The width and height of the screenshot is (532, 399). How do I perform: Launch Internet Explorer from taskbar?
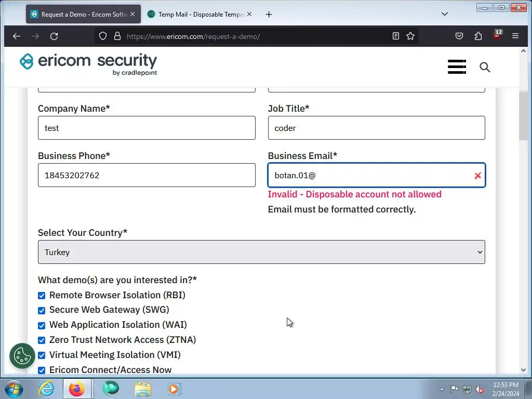(x=46, y=389)
